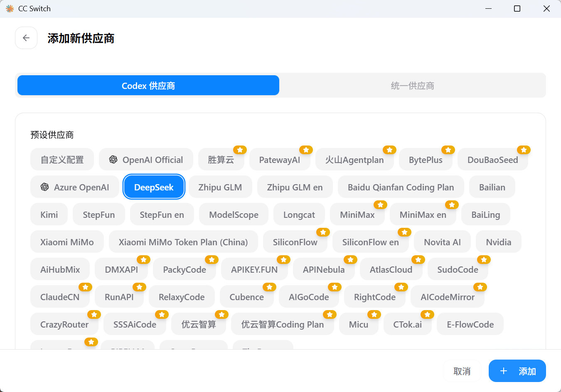
Task: Select the MiniMax en preset
Action: click(423, 214)
